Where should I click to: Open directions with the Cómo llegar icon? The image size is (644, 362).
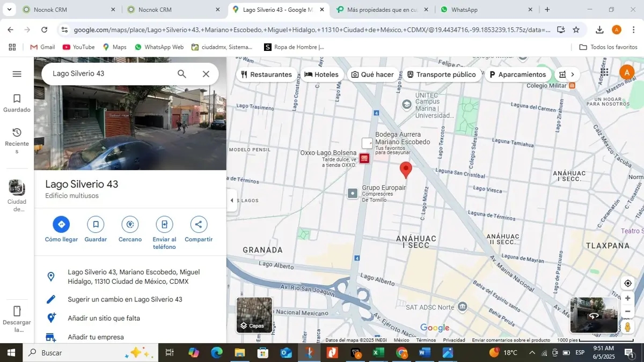(61, 224)
